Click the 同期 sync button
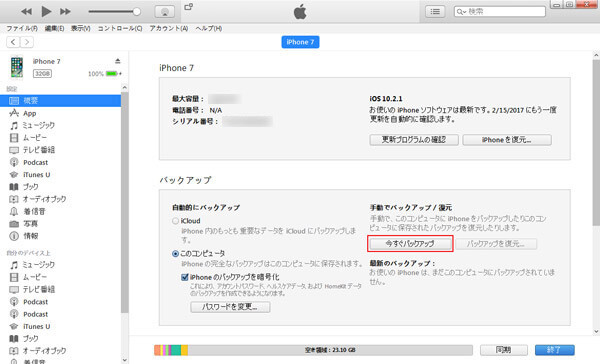The height and width of the screenshot is (364, 600). [504, 350]
